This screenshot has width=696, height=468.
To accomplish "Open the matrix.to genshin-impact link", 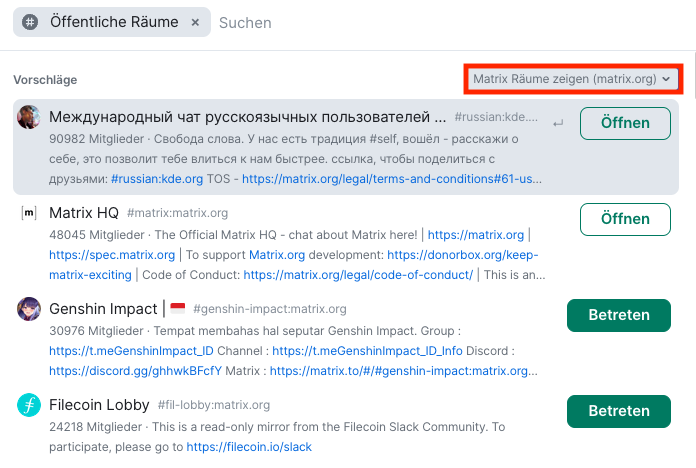I will (x=403, y=370).
